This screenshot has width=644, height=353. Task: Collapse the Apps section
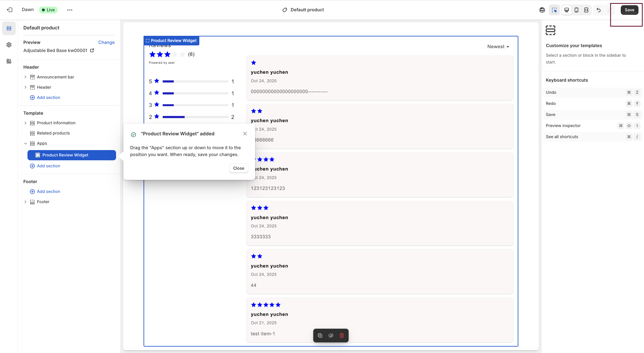coord(25,143)
